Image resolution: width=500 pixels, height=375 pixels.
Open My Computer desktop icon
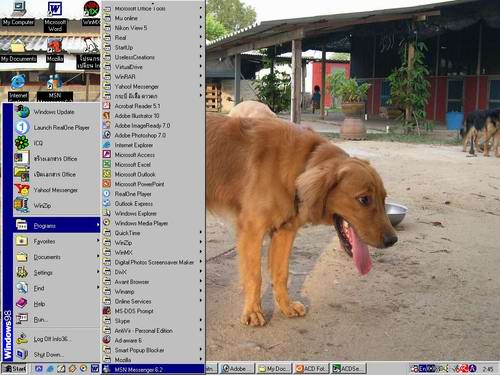pos(18,13)
